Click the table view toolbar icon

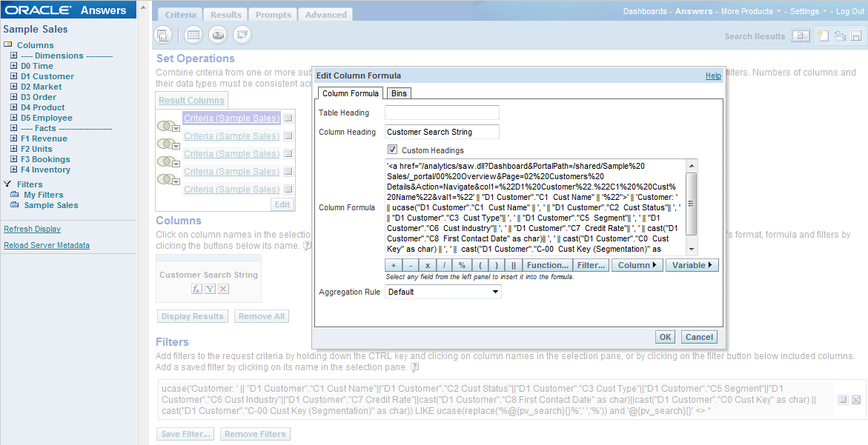click(x=193, y=35)
